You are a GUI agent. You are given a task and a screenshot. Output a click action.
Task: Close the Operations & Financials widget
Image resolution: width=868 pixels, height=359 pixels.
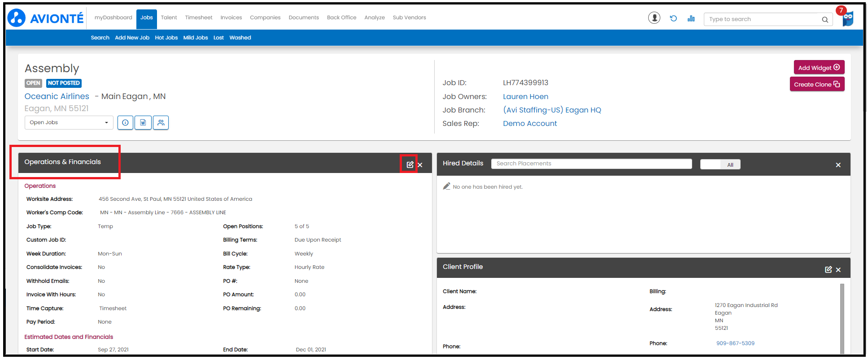point(420,165)
